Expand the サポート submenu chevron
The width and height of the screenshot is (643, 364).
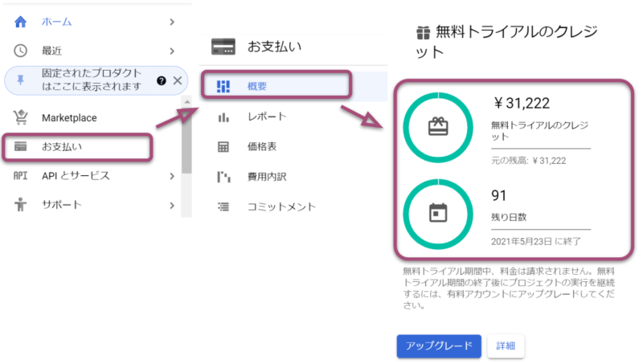172,204
